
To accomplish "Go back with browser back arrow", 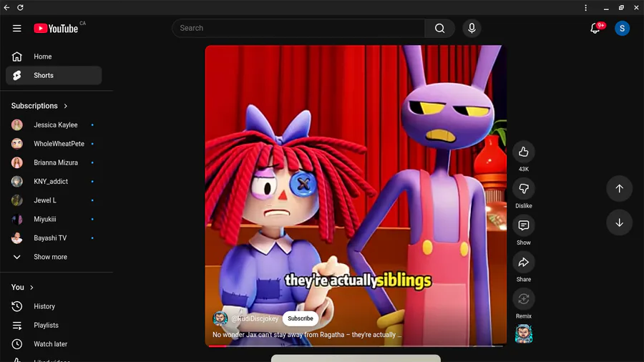I will click(6, 7).
